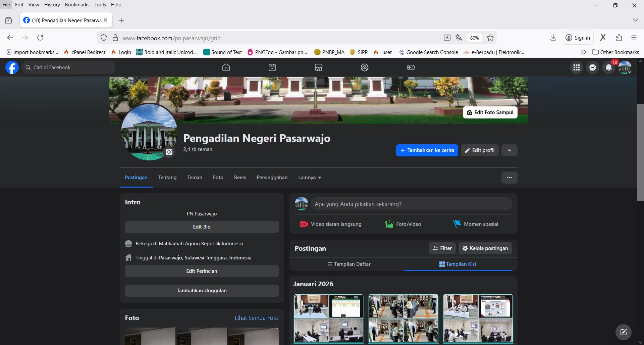The width and height of the screenshot is (644, 345).
Task: Click the floating new message compose icon
Action: click(624, 332)
